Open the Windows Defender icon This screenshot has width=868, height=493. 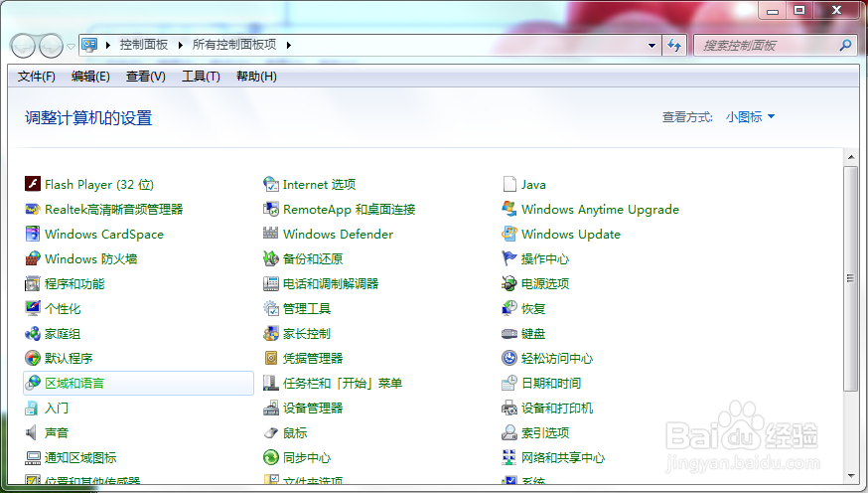pos(271,234)
